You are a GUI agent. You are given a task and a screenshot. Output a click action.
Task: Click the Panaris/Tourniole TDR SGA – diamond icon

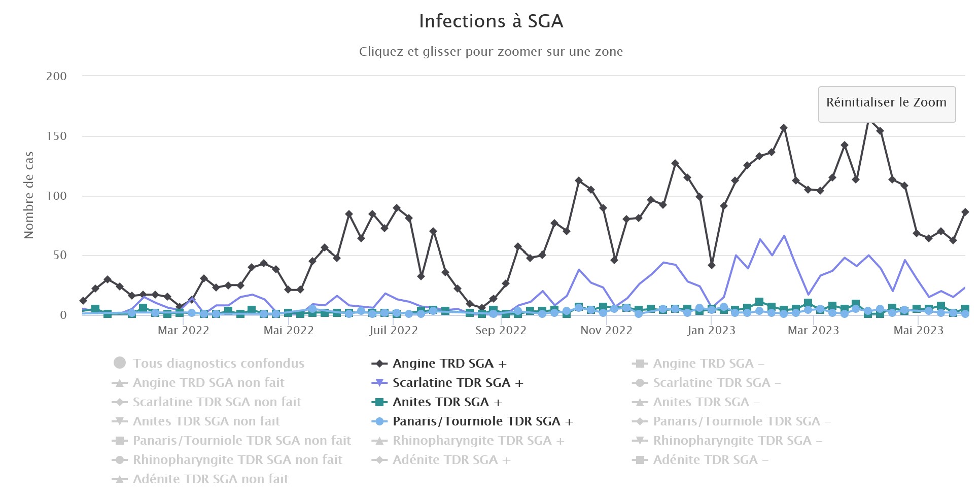coord(640,421)
